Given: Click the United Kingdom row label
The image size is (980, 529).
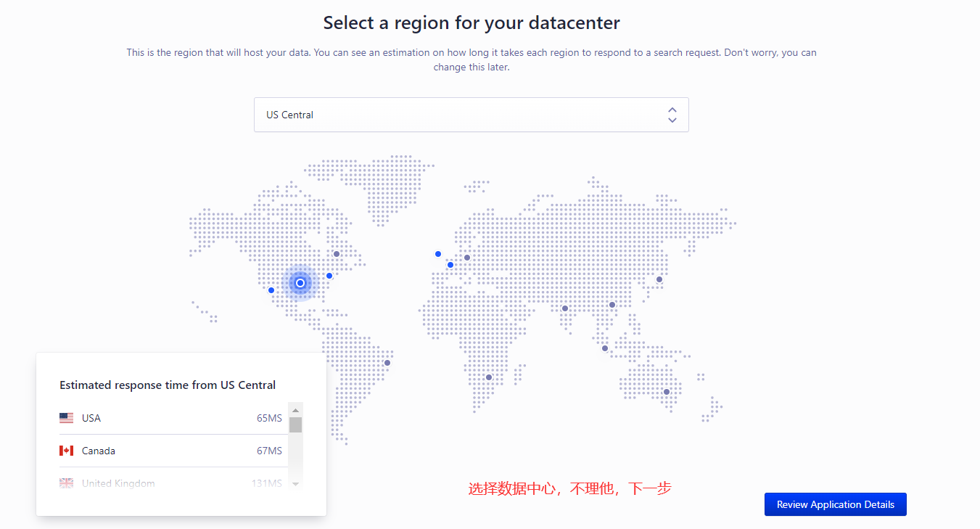Looking at the screenshot, I should click(x=118, y=483).
